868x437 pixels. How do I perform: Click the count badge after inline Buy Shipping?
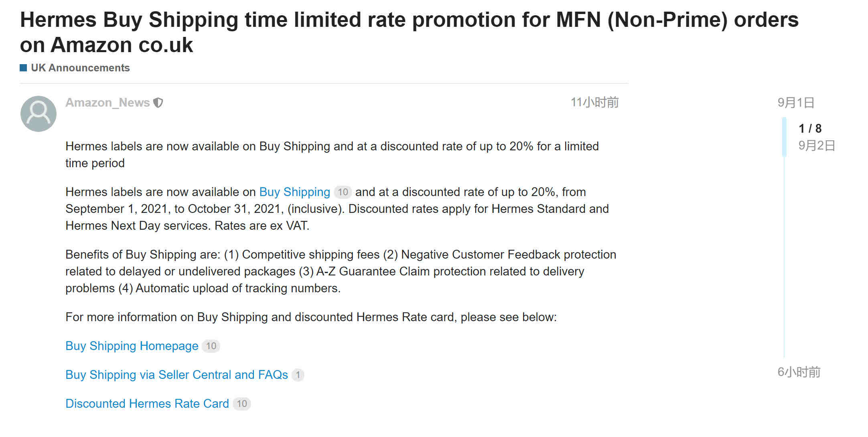(x=343, y=192)
